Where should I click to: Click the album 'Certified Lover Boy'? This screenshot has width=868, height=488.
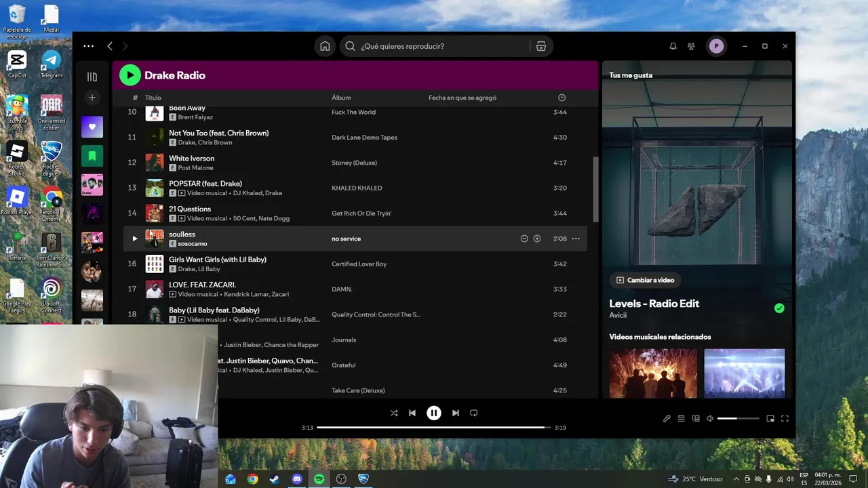359,264
